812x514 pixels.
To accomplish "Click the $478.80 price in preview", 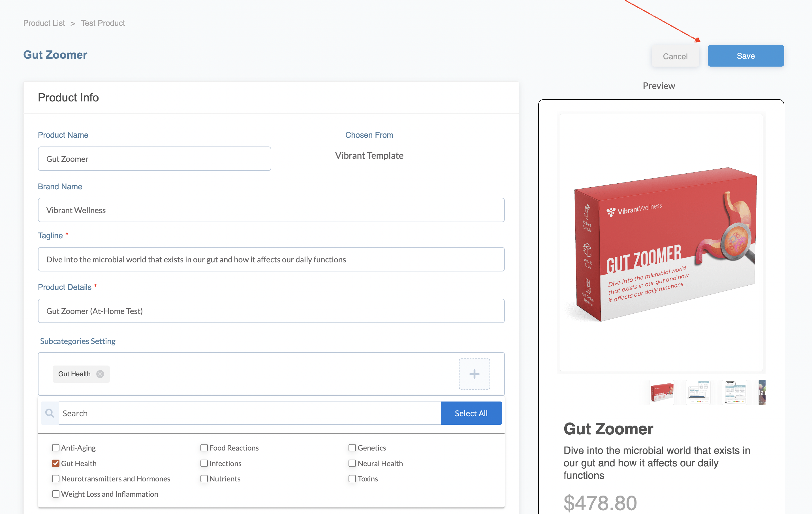I will pyautogui.click(x=600, y=503).
